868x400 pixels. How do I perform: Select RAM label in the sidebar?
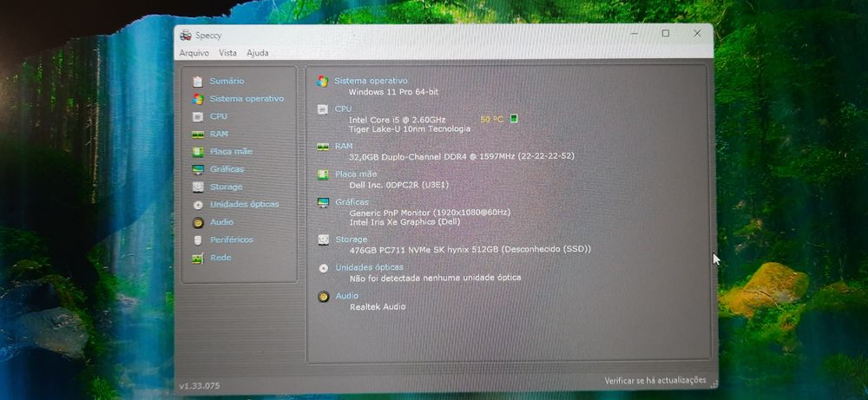[219, 134]
